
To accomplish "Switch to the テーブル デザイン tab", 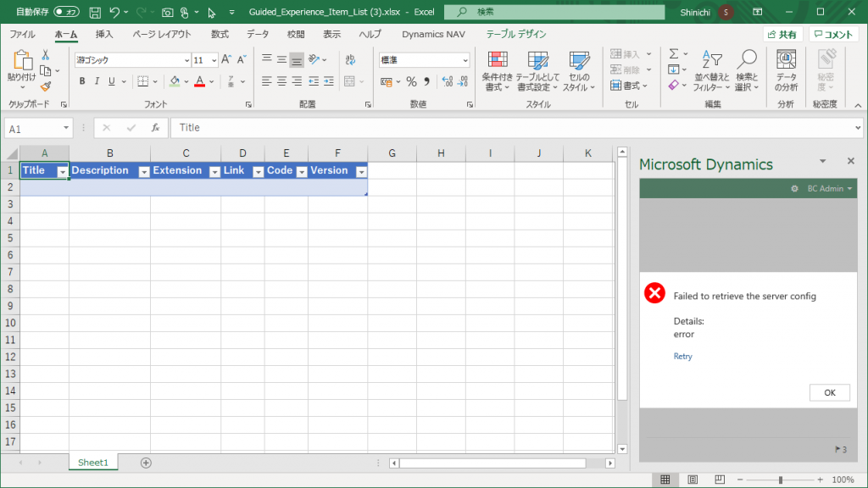I will [516, 34].
